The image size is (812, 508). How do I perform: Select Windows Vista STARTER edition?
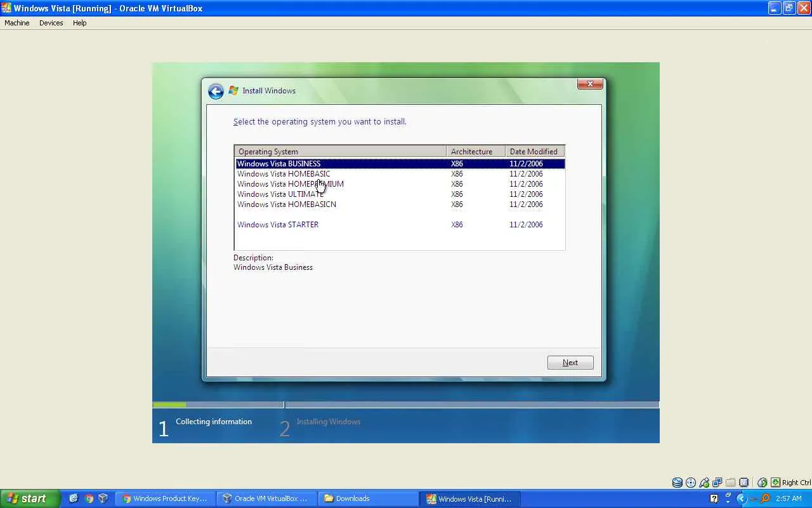[400, 225]
